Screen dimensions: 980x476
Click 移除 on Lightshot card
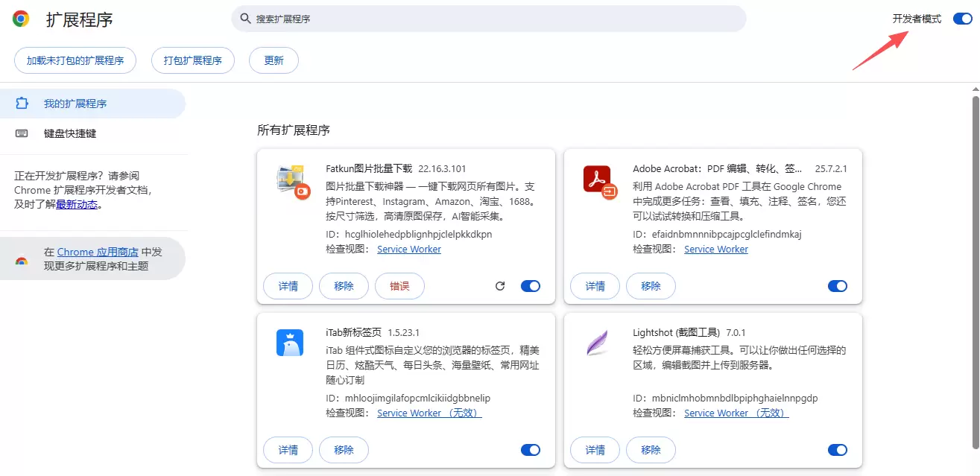(x=651, y=450)
